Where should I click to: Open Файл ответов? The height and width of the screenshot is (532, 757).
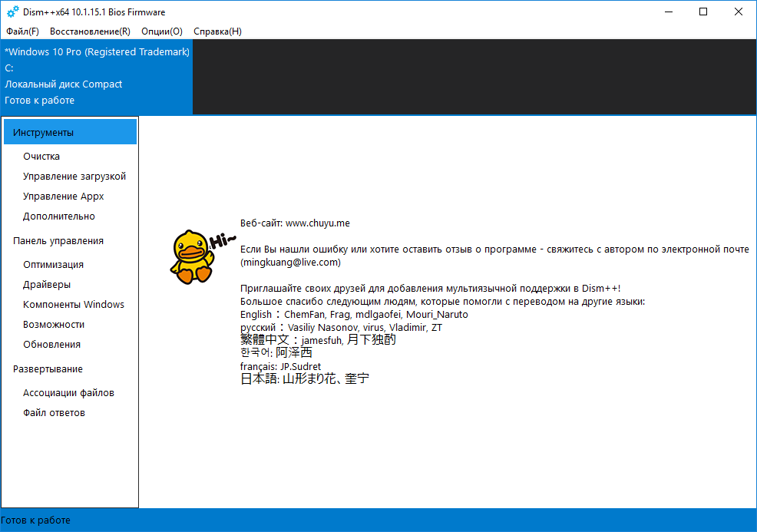pos(54,413)
